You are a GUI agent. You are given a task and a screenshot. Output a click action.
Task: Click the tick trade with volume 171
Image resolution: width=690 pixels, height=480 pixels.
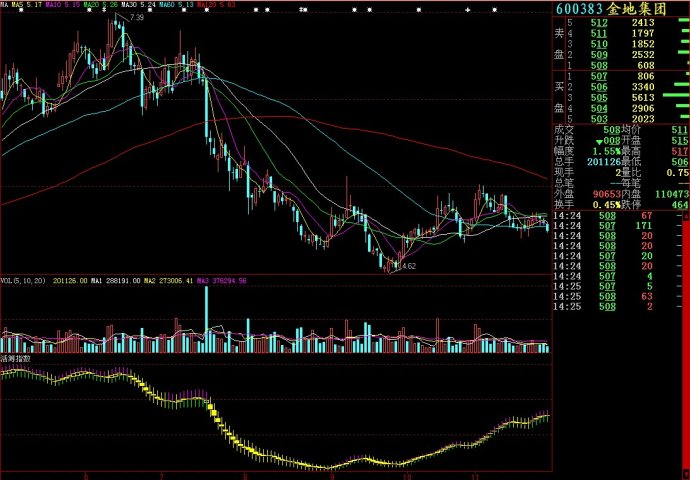click(644, 226)
